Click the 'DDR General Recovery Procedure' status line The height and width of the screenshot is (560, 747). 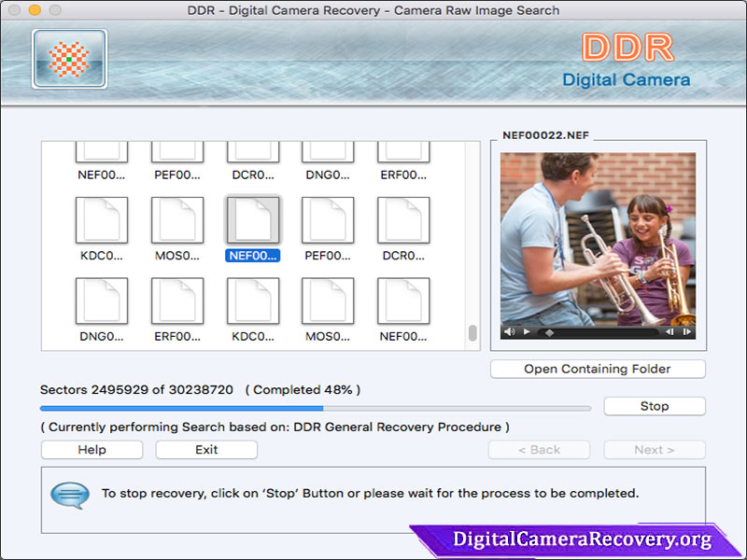(x=275, y=427)
